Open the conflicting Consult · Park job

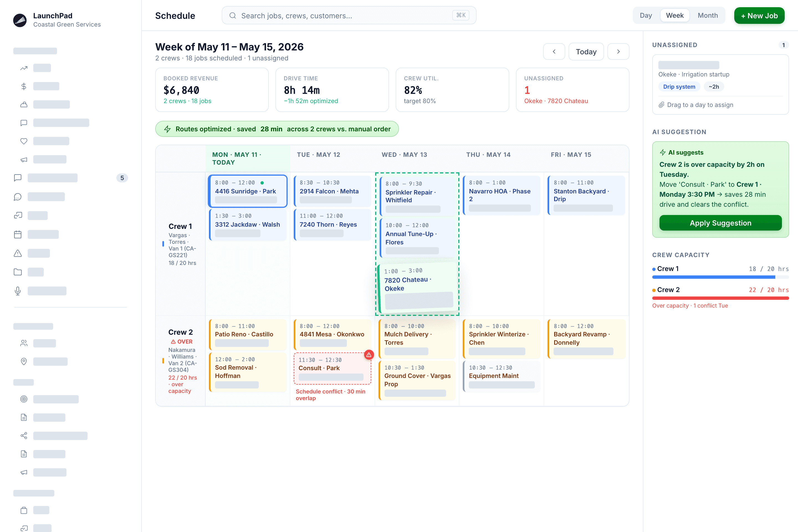332,369
